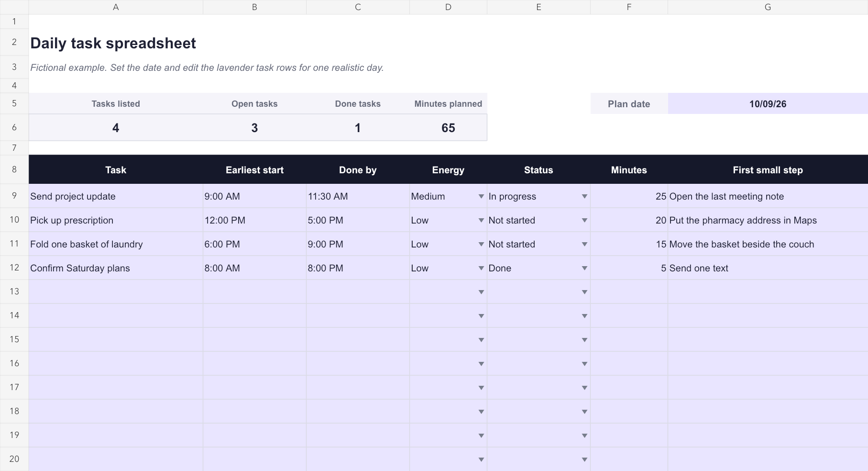Open the Energy dropdown arrow in row 13
Screen dimensions: 868x471
(x=481, y=292)
